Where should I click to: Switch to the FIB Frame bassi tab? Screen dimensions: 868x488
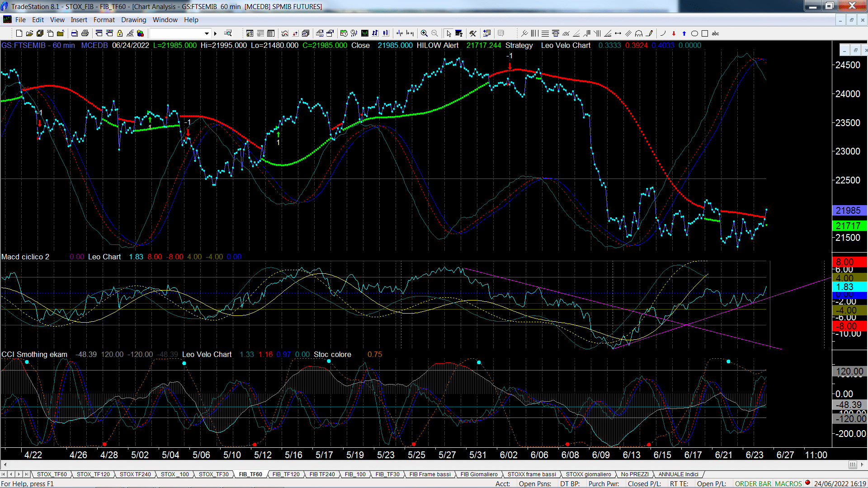[x=430, y=474]
